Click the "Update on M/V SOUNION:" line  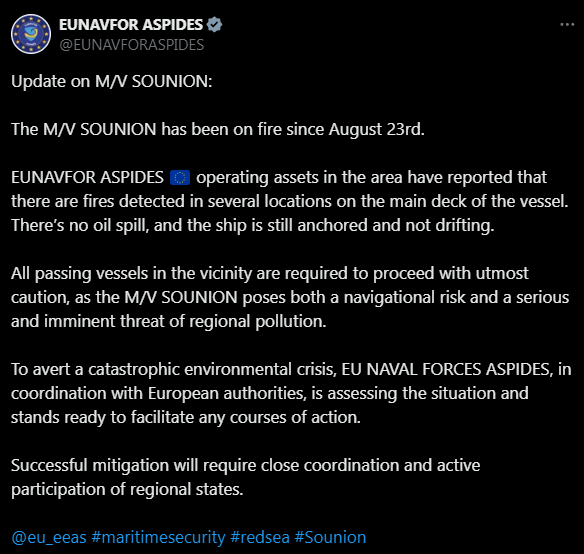112,81
